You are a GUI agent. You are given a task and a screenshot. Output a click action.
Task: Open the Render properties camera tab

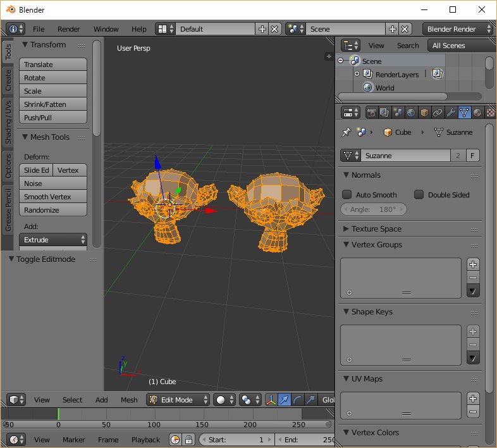[x=371, y=113]
